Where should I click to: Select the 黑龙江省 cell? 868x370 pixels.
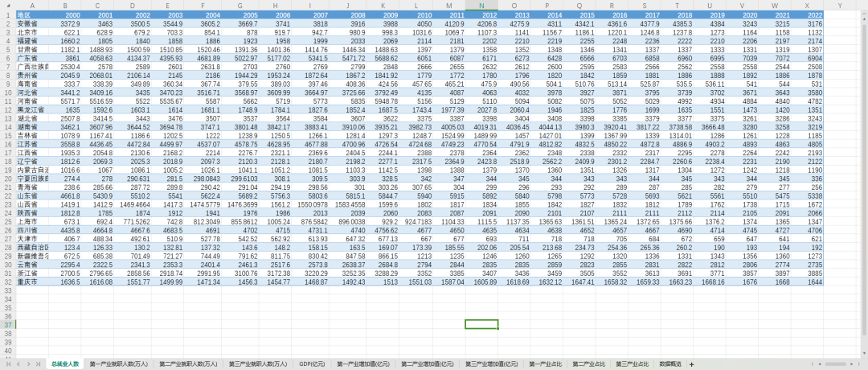(31, 109)
